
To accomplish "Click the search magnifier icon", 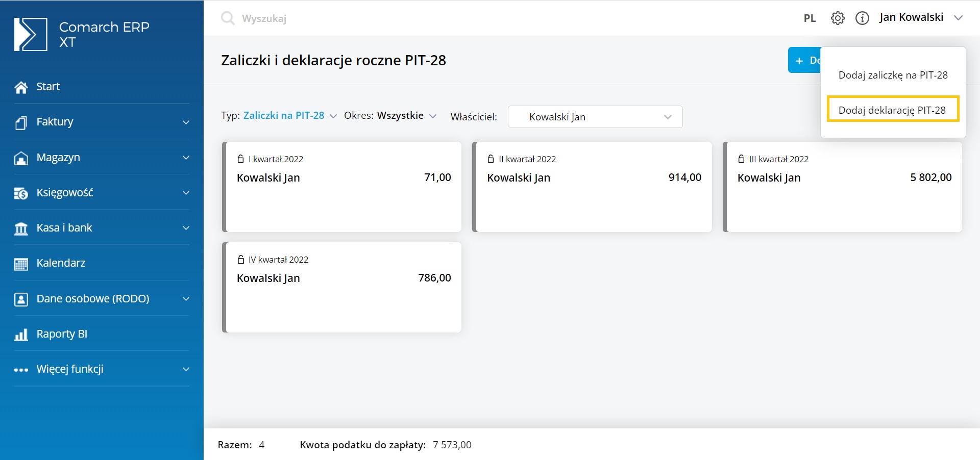I will [x=228, y=18].
